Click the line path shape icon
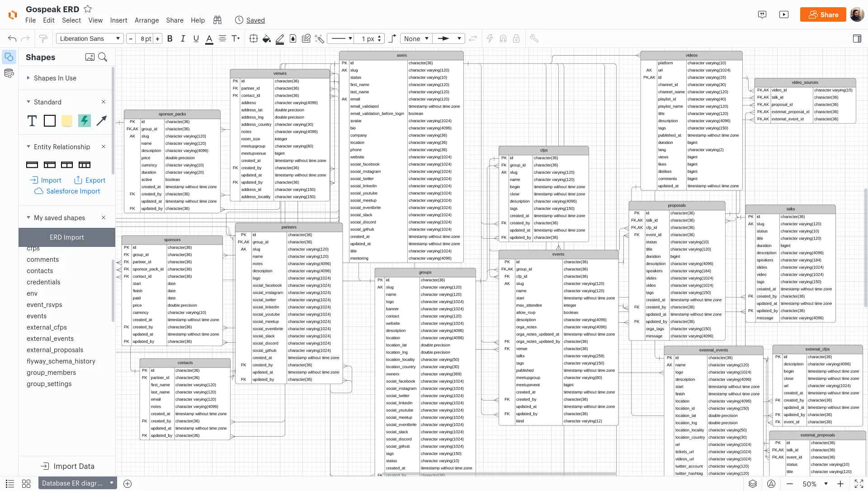Screen dimensions: 868x491 392,39
